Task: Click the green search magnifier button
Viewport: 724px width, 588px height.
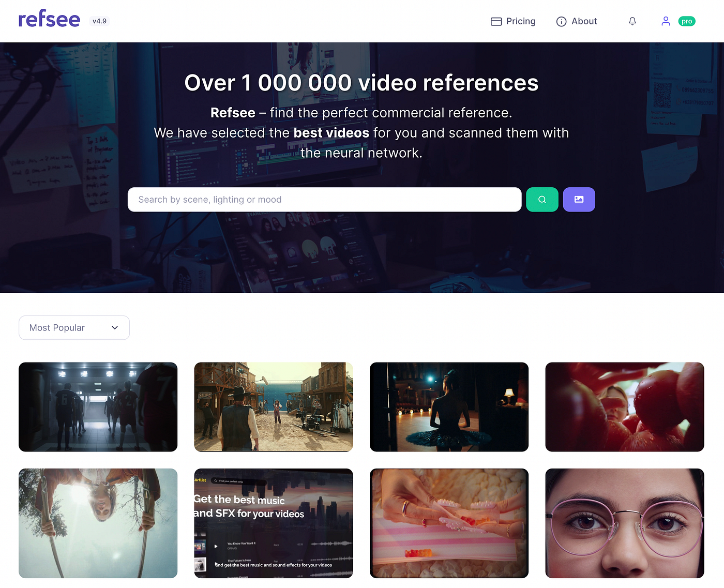Action: pos(542,200)
